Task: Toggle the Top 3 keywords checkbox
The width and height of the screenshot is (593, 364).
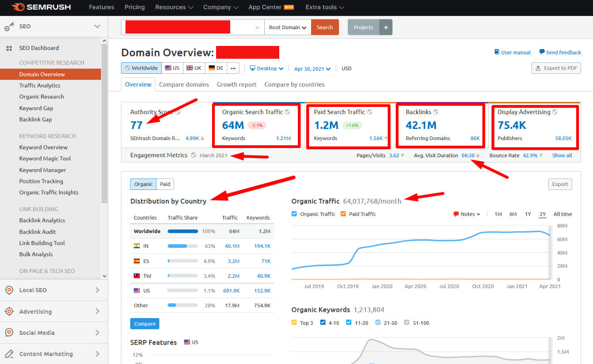Action: 294,323
